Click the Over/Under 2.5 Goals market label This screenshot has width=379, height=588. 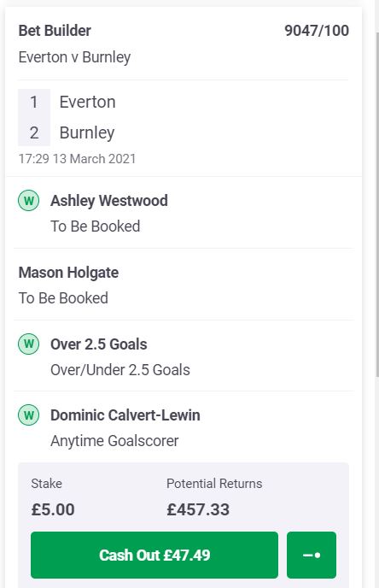120,370
